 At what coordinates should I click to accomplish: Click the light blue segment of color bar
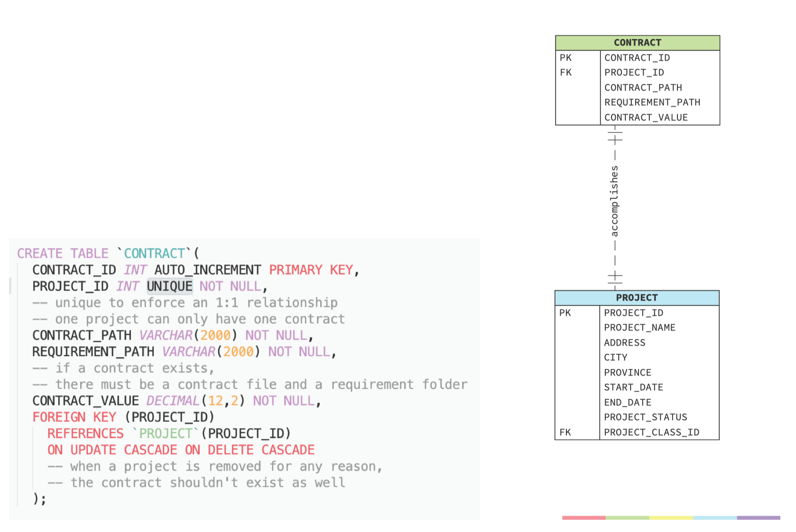[x=714, y=518]
